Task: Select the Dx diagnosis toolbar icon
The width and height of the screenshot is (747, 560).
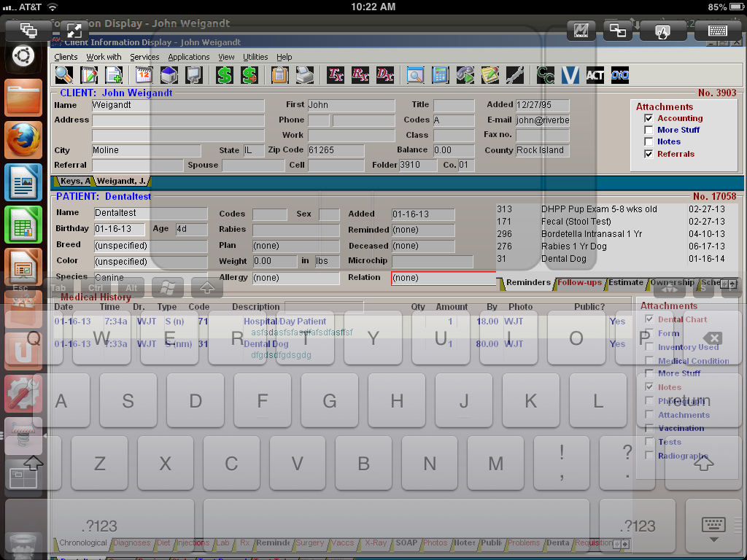Action: click(385, 75)
